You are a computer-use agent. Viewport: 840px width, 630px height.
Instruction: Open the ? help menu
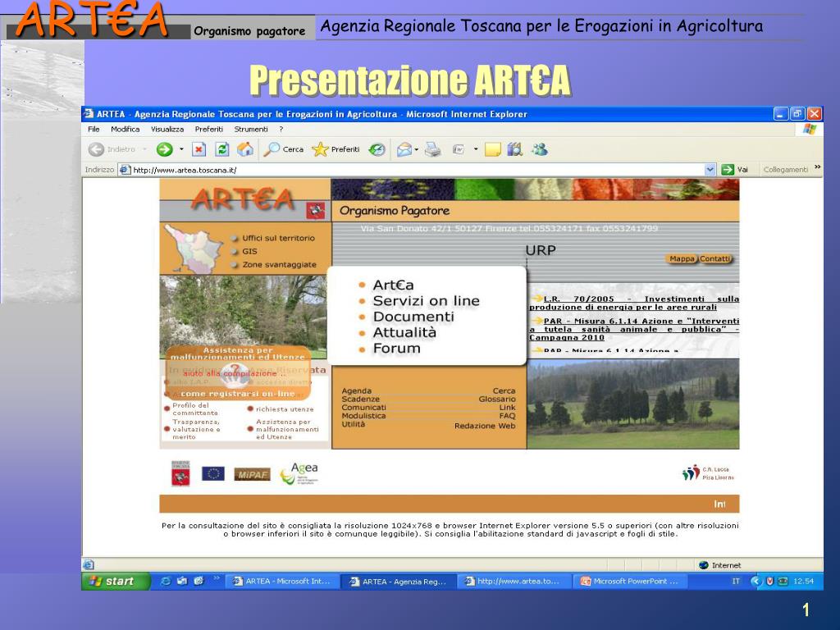tap(281, 129)
